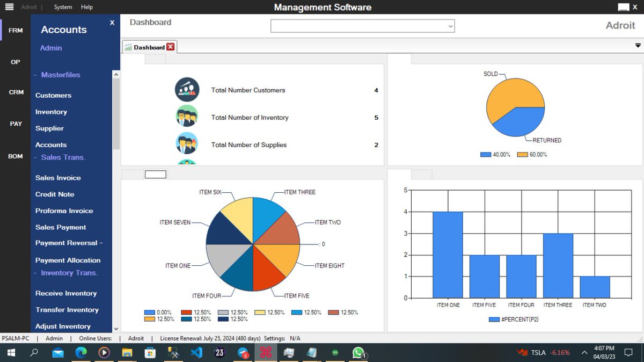Click the Total Number Customers icon

(186, 90)
